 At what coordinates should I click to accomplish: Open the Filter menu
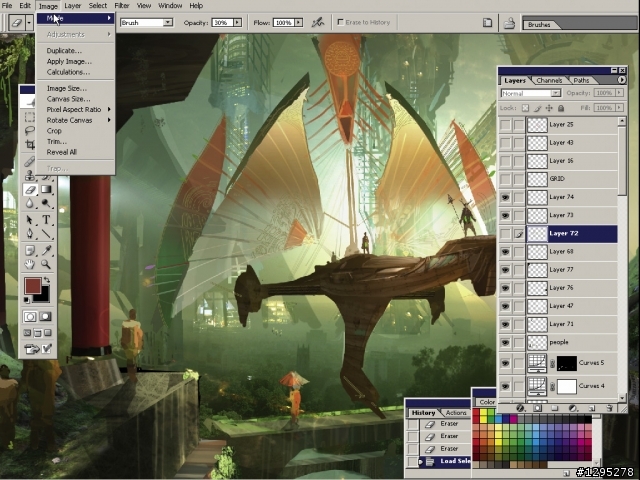(122, 6)
